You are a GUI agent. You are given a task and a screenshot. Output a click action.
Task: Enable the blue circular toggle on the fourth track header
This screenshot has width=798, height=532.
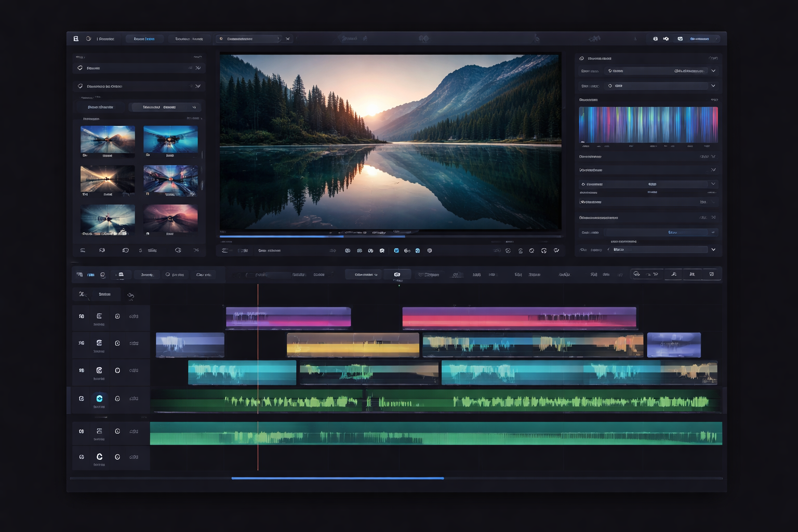[x=100, y=398]
